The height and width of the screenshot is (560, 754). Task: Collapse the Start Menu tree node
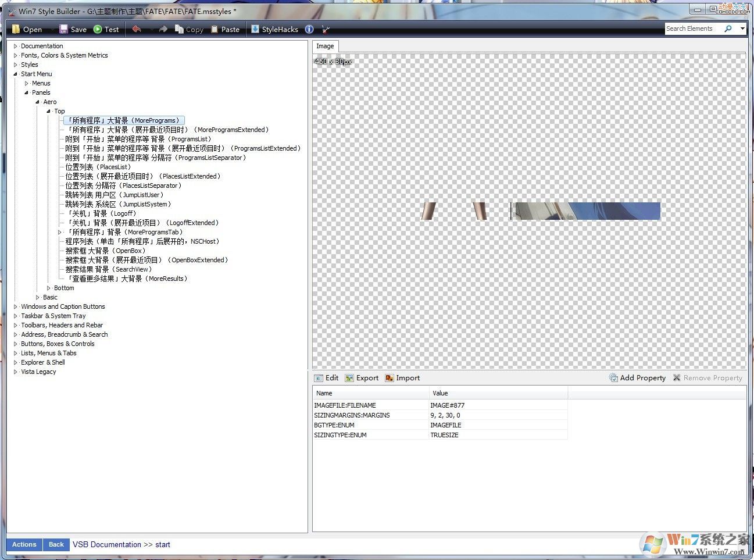(x=15, y=74)
